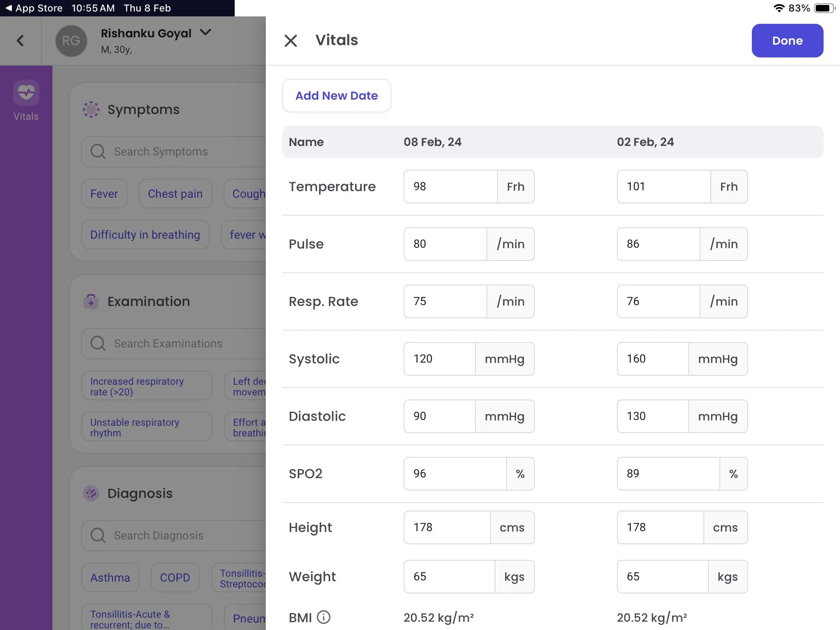840x630 pixels.
Task: Edit Systolic value 120
Action: coord(439,359)
